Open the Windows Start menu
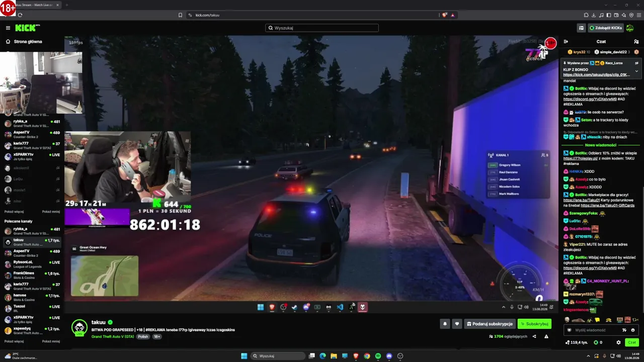The image size is (644, 362). [244, 356]
